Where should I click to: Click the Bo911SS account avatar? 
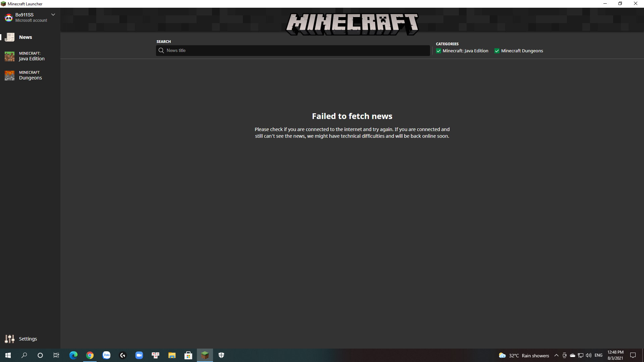(9, 17)
